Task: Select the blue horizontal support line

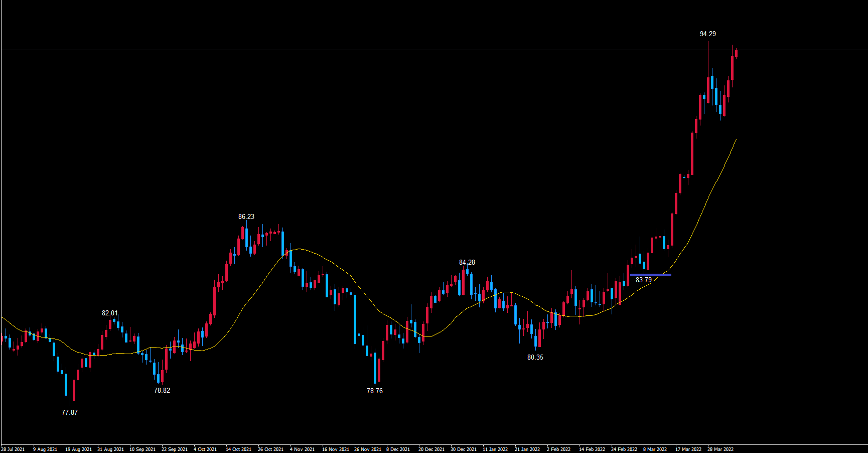Action: (x=650, y=275)
